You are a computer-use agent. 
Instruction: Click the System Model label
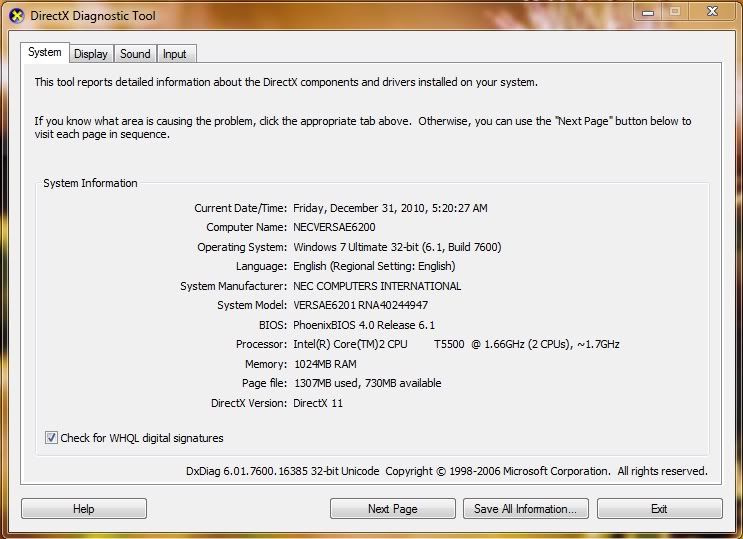tap(252, 305)
